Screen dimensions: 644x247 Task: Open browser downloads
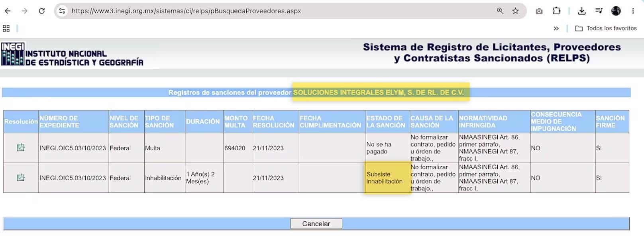[582, 11]
